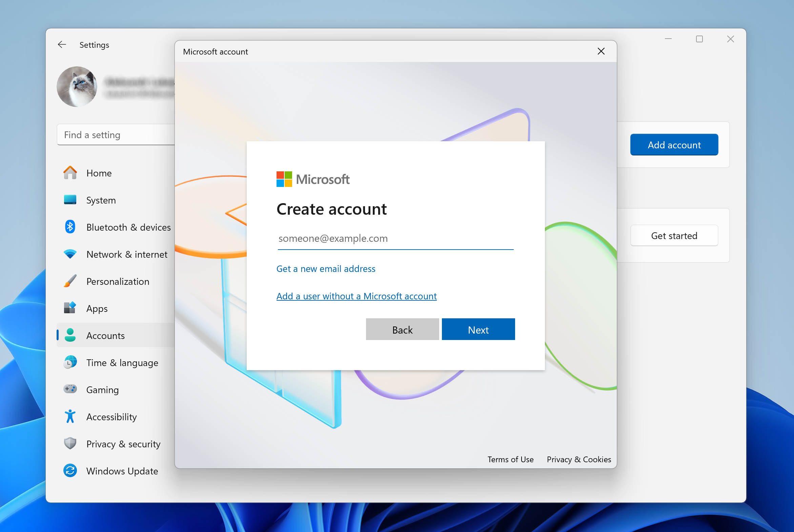Open Gaming settings page
This screenshot has height=532, width=794.
point(116,389)
